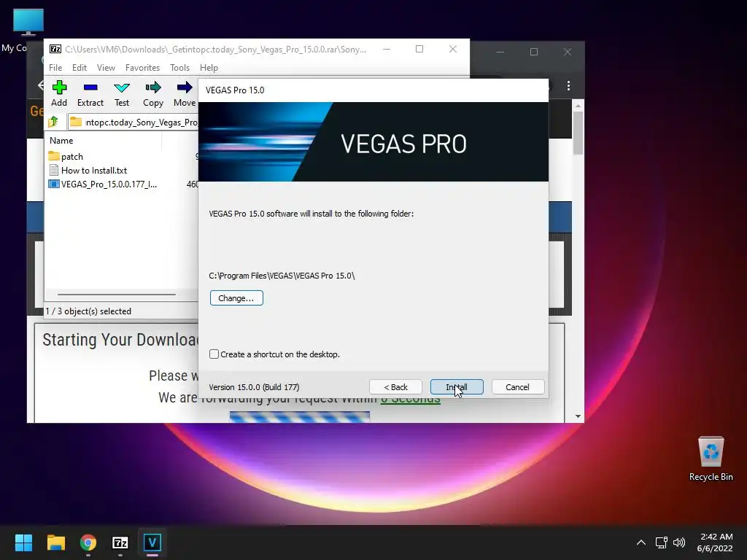Switch to 7-Zip from the taskbar

[x=120, y=542]
